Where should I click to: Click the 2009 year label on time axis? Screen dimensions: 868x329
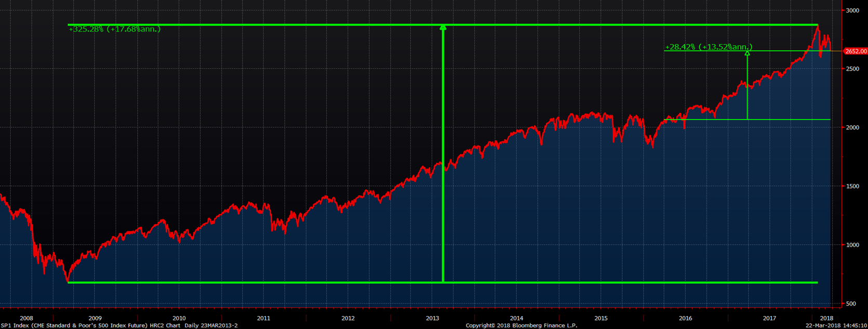click(x=95, y=318)
